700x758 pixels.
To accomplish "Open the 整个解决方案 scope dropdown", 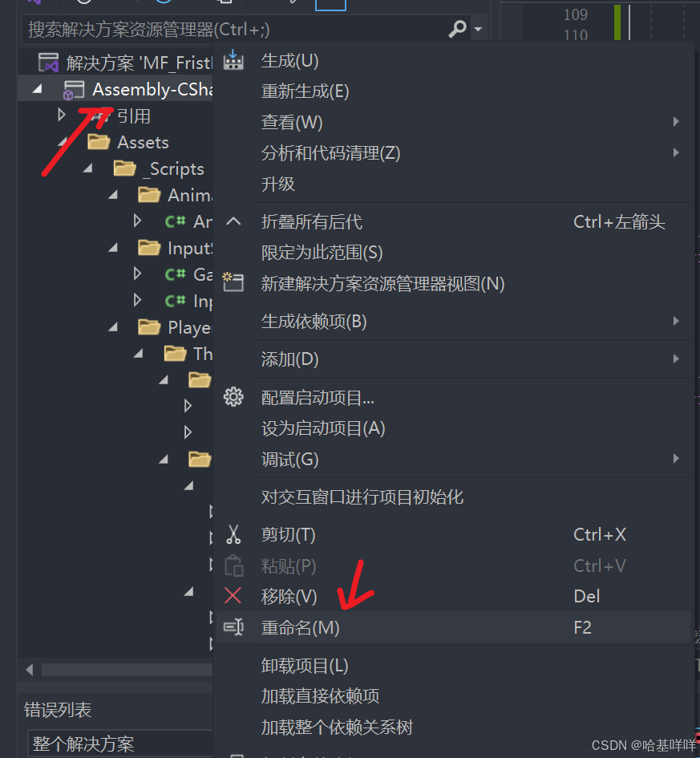I will tap(121, 744).
